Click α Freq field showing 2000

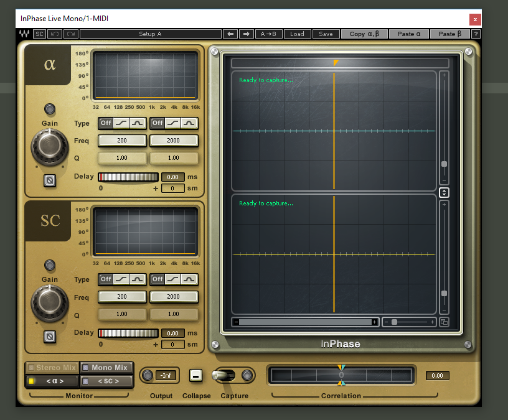pyautogui.click(x=174, y=141)
